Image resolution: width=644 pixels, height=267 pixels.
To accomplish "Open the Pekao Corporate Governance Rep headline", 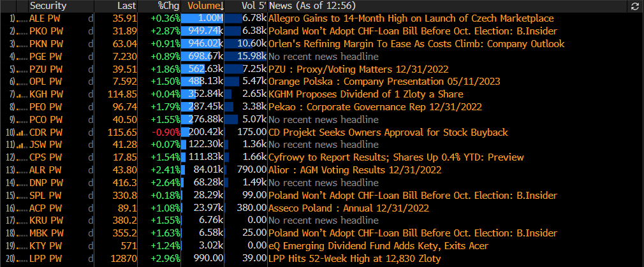I will pos(375,107).
